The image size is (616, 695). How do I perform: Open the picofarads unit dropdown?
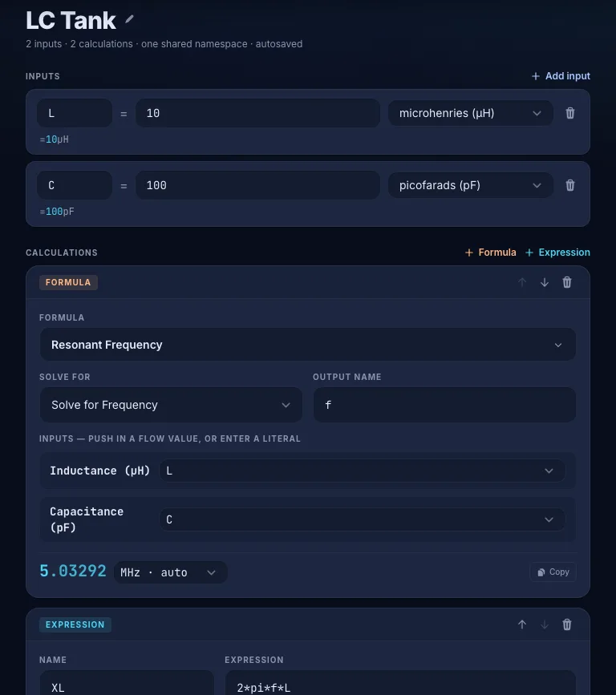pyautogui.click(x=470, y=185)
